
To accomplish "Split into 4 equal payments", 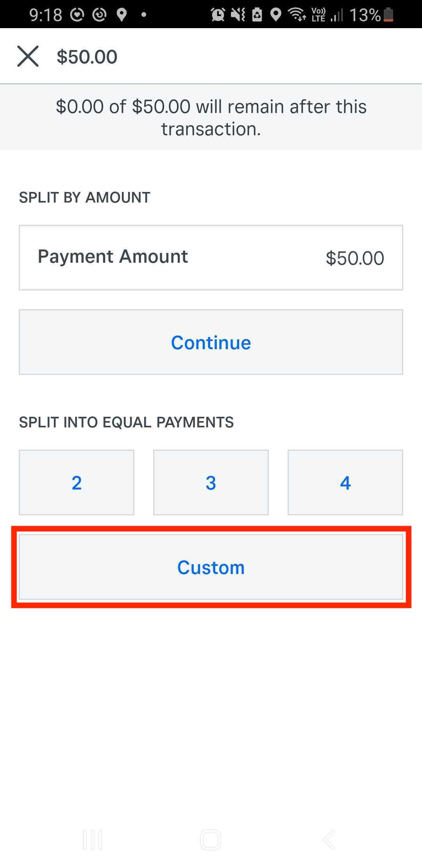I will point(345,482).
